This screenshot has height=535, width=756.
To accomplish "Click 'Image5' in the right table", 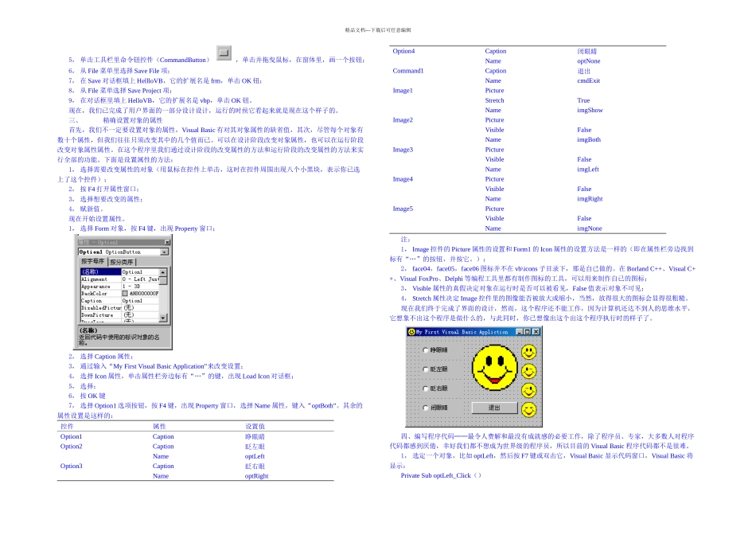I will click(403, 209).
